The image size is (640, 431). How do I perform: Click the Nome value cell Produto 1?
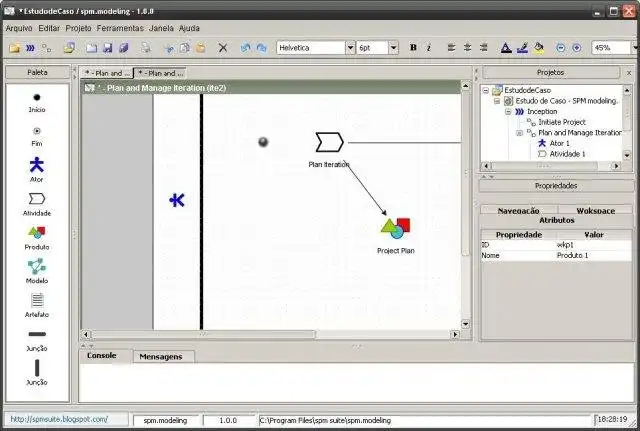594,255
